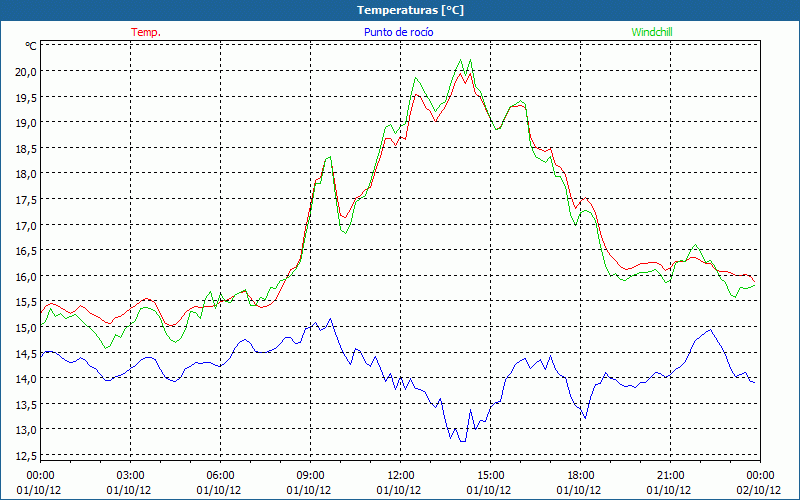Screen dimensions: 800x500
Task: Click the '13,0' y-axis value
Action: (27, 430)
